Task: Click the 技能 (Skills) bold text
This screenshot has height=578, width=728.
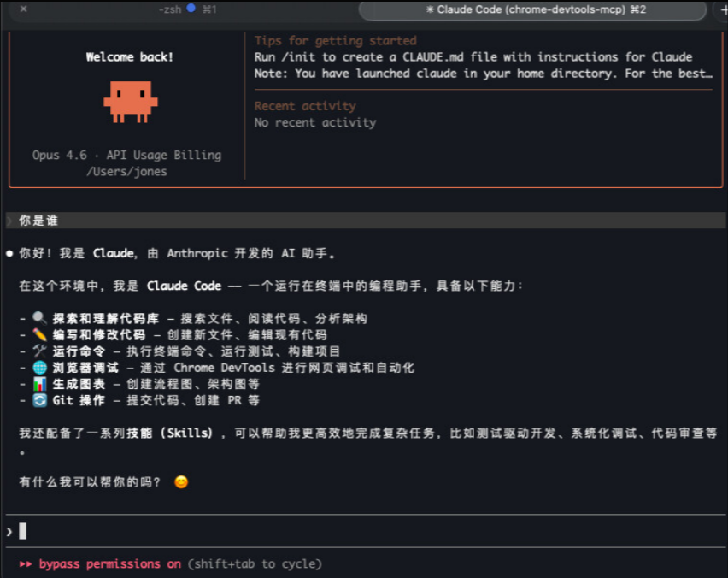Action: pos(170,433)
